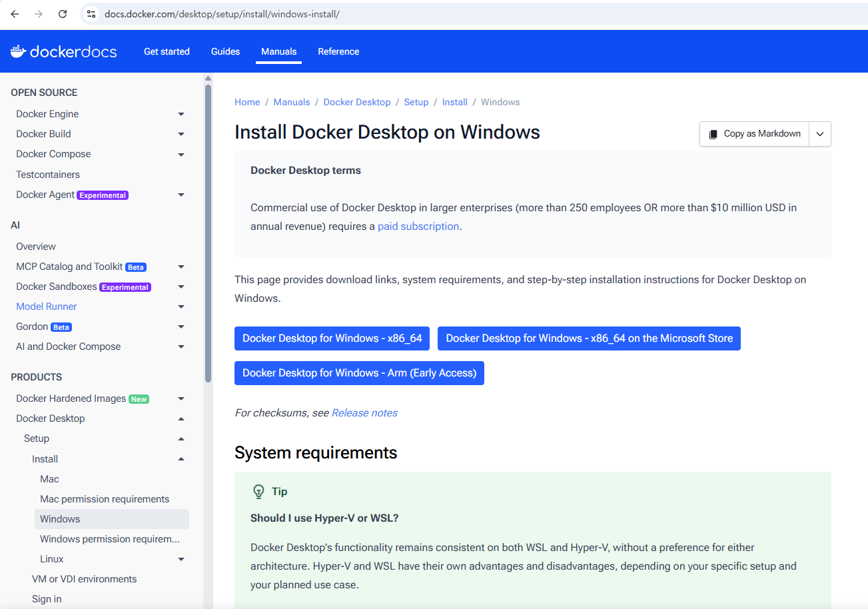This screenshot has height=609, width=868.
Task: Open the paid subscription link
Action: pos(418,226)
